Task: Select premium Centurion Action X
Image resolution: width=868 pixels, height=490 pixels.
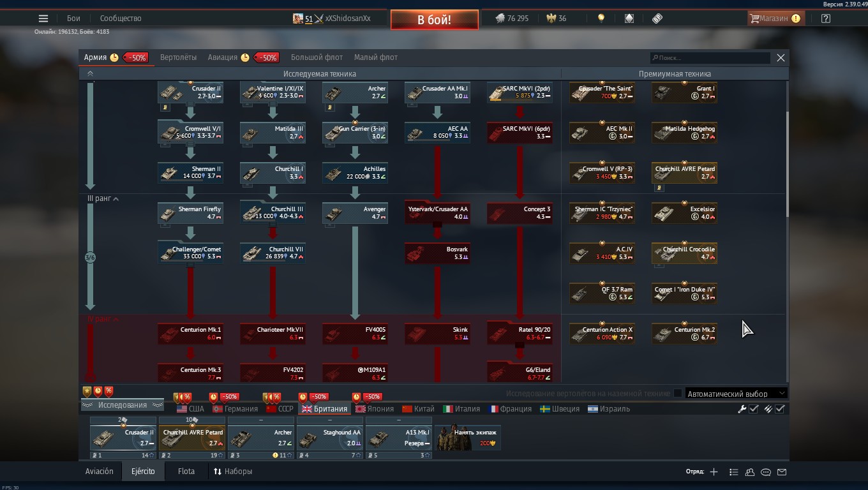Action: 602,334
